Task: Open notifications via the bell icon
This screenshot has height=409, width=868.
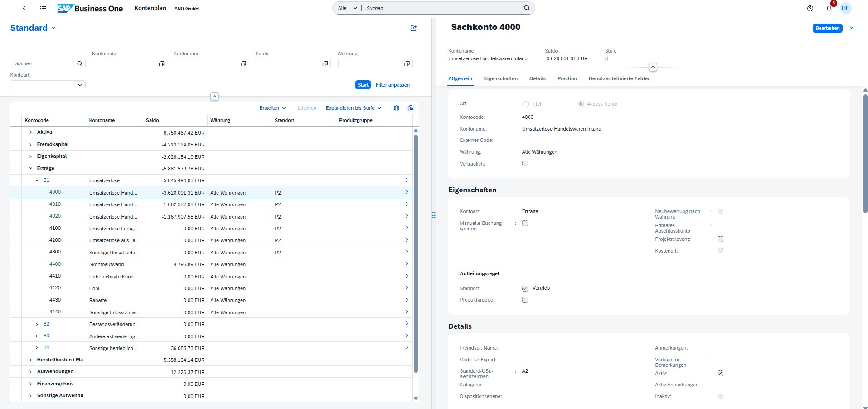Action: (x=829, y=8)
